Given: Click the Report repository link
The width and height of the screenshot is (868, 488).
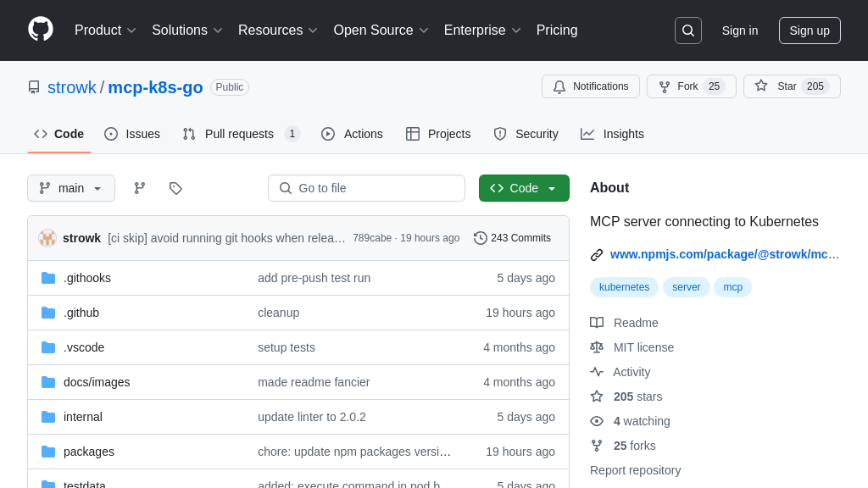Looking at the screenshot, I should 636,470.
